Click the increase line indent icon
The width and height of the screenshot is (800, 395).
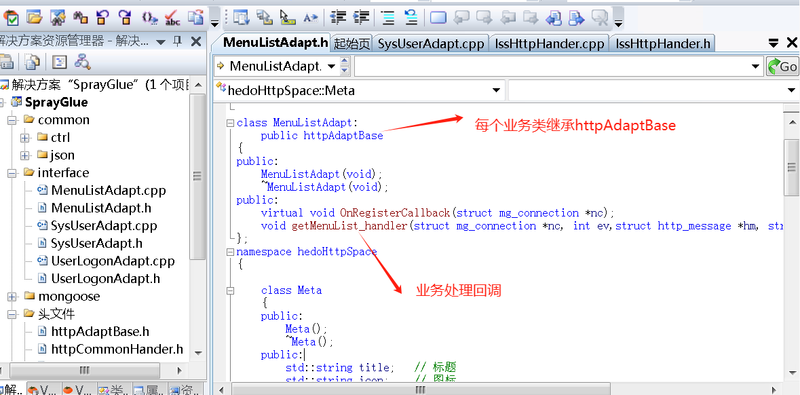click(x=361, y=18)
